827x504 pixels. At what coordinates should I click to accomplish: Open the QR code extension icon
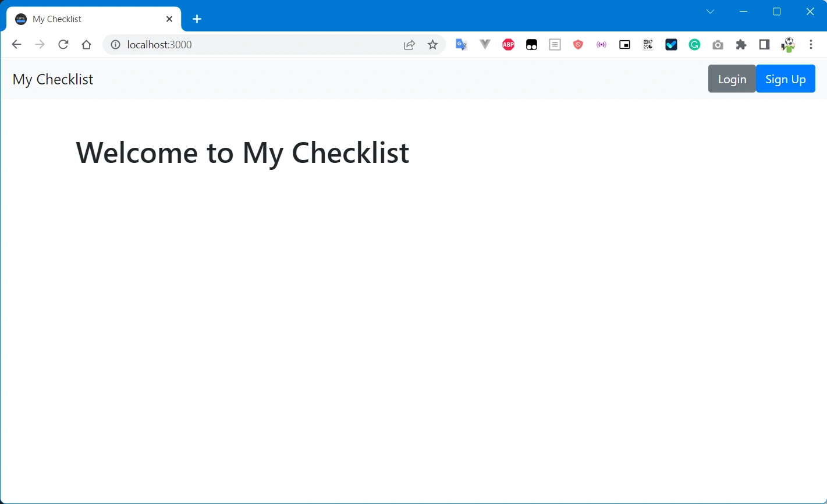click(648, 45)
